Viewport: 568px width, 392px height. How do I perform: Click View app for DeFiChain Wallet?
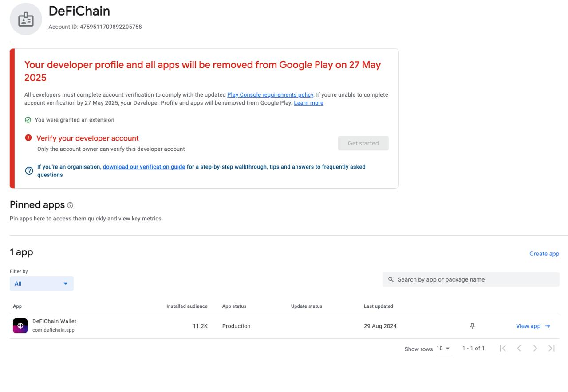533,326
